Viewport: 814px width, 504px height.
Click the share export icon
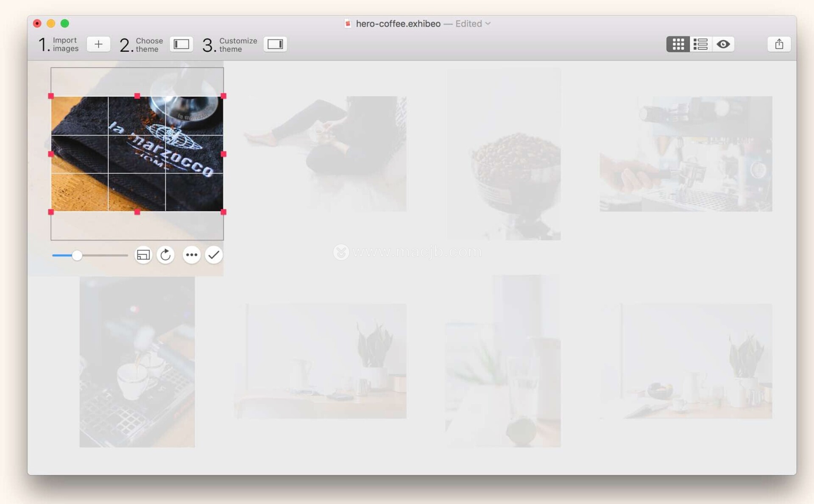point(779,44)
